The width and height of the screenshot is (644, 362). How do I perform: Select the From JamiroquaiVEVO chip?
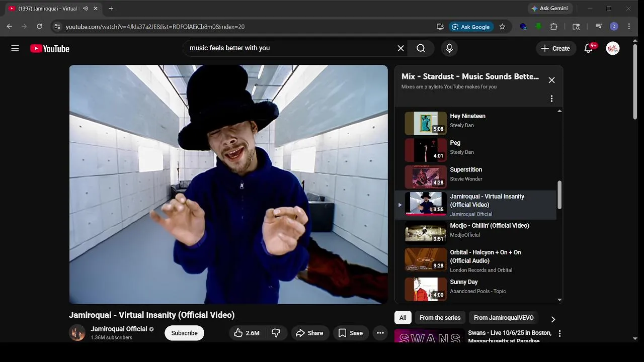tap(504, 318)
